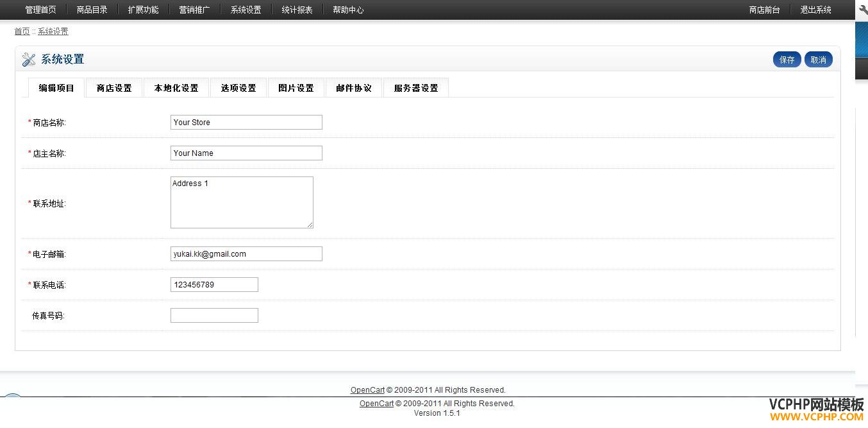Screen dimensions: 868x428
Task: Switch to the 图片设置 tab
Action: pyautogui.click(x=296, y=88)
